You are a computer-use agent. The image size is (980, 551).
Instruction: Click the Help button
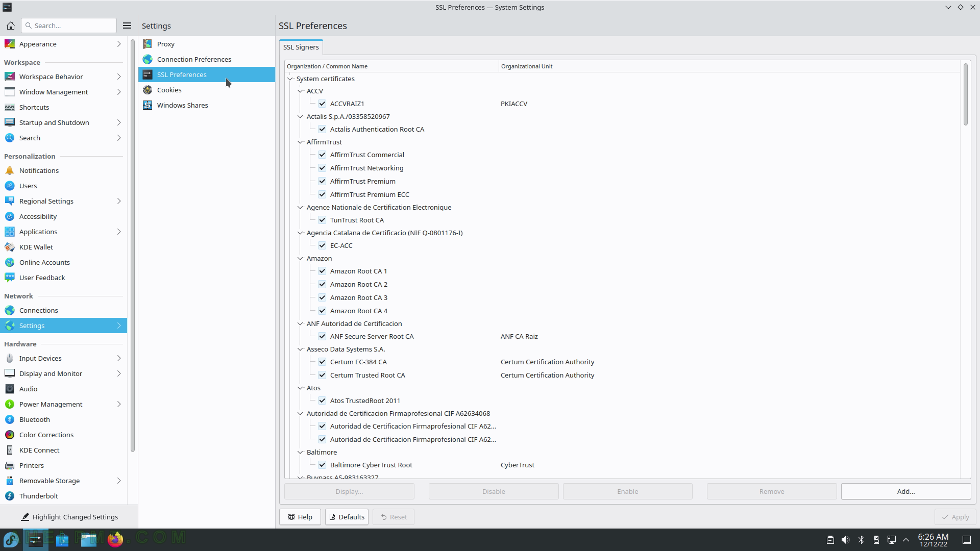tap(300, 517)
